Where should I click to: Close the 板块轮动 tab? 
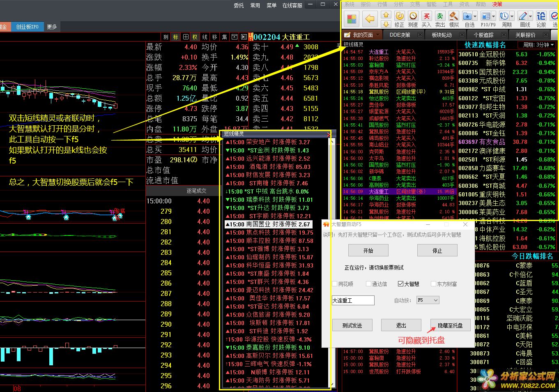coord(462,35)
